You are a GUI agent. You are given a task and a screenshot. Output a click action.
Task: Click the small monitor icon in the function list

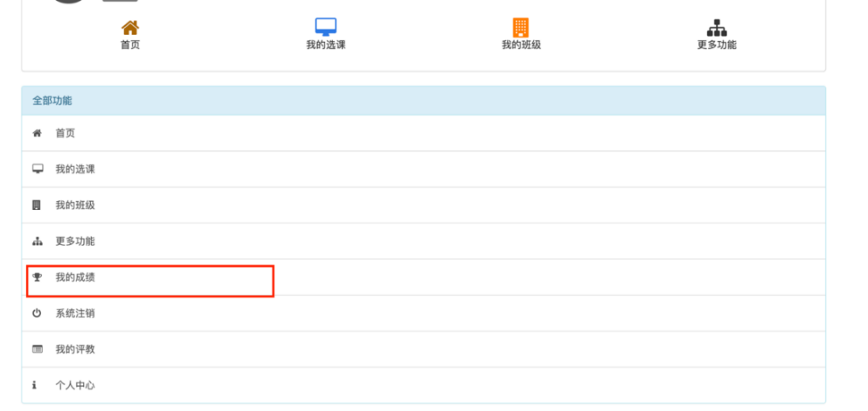click(37, 169)
